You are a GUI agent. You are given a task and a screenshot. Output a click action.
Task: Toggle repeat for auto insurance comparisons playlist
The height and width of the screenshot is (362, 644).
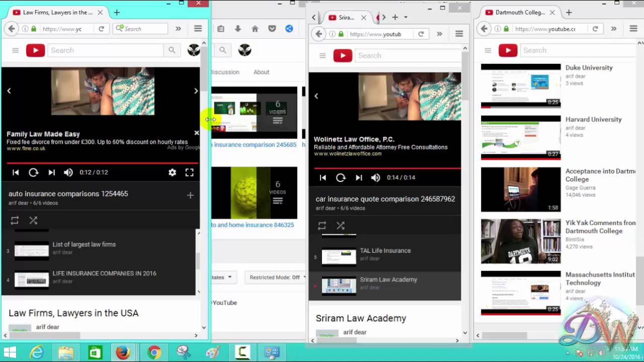15,220
